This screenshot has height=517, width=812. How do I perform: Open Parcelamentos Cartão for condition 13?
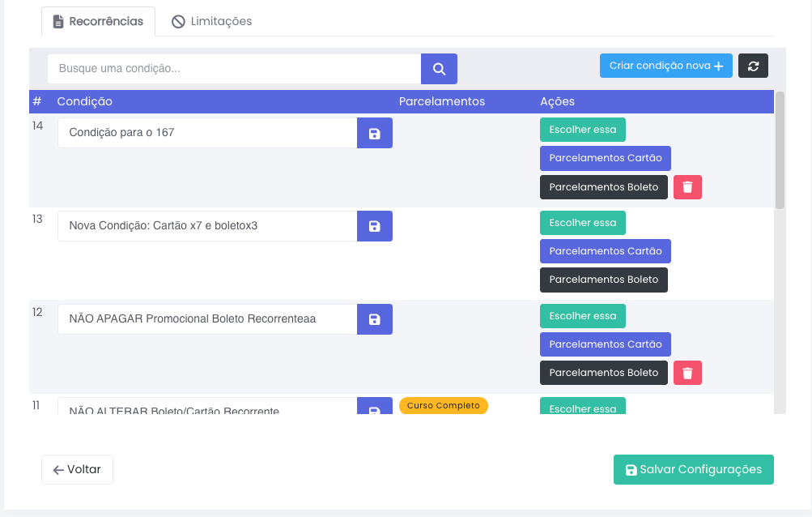(605, 251)
